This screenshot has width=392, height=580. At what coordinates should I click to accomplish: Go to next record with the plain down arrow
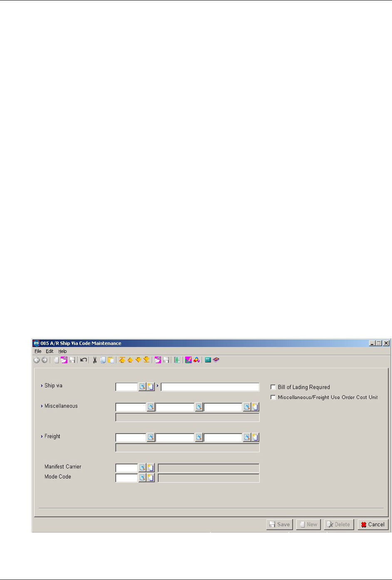pos(138,360)
